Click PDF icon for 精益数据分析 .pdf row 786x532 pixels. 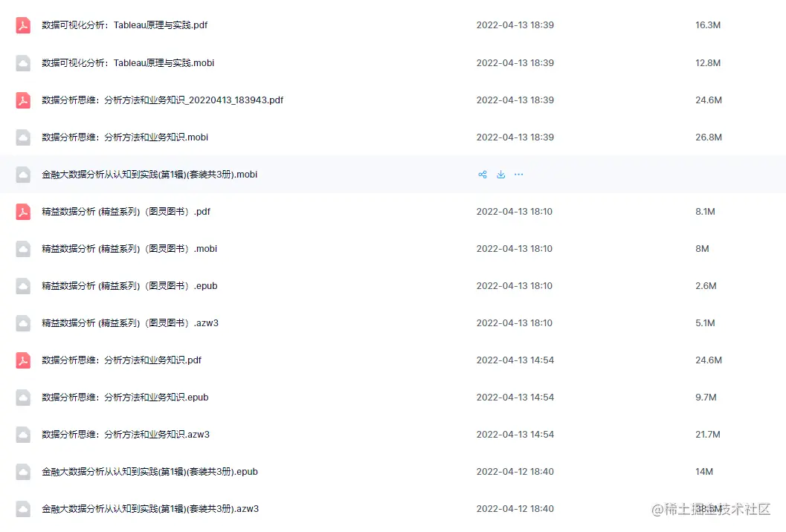click(23, 212)
